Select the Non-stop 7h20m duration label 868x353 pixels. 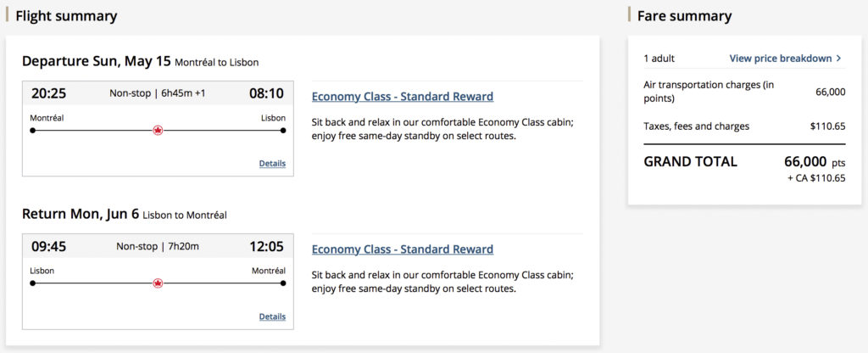click(x=158, y=246)
